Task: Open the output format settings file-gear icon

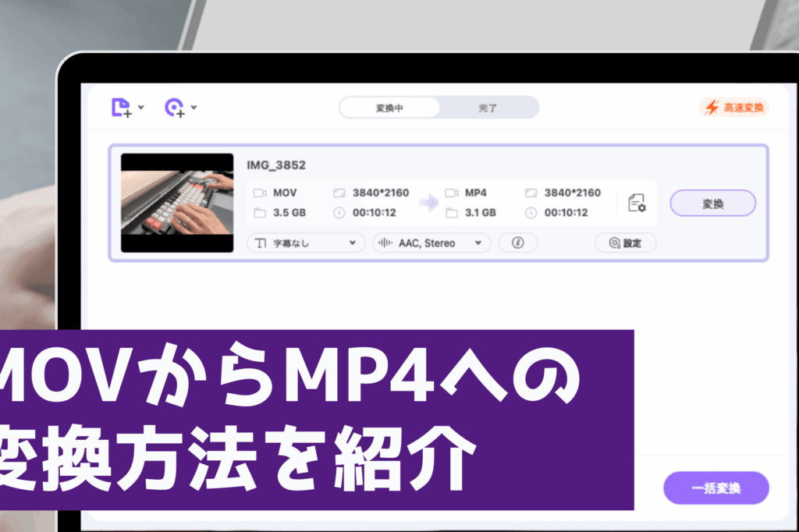Action: click(636, 204)
